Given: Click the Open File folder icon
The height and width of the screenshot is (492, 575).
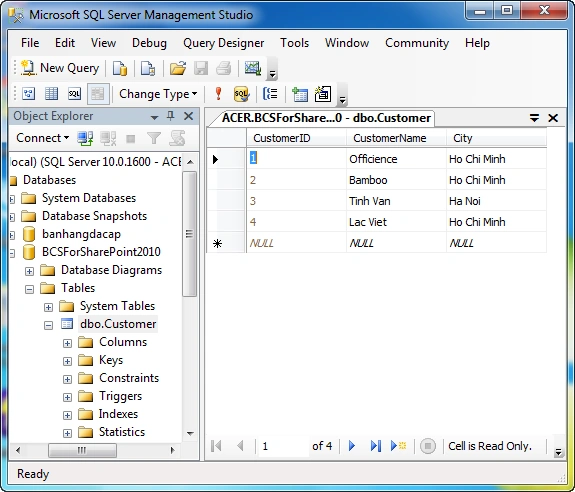Looking at the screenshot, I should (178, 68).
